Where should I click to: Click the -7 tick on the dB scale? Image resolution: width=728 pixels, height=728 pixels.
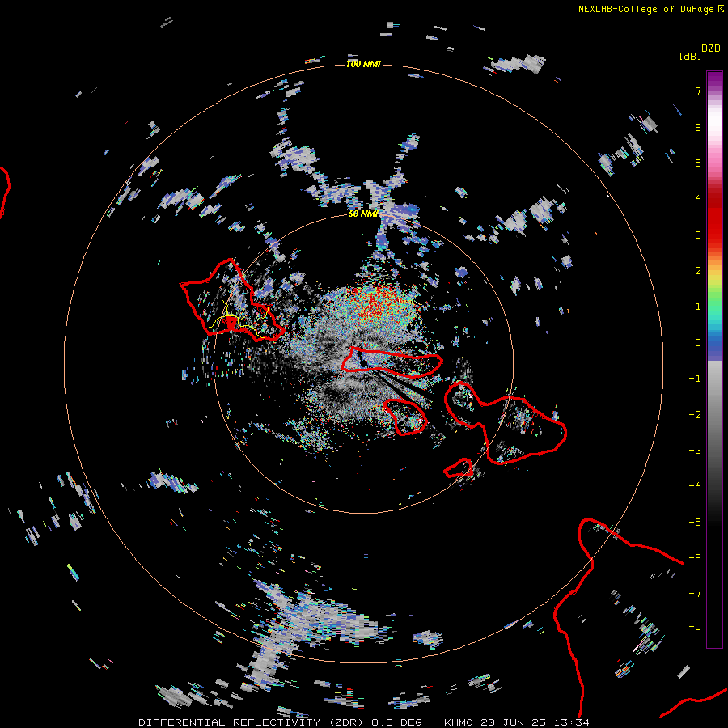695,594
